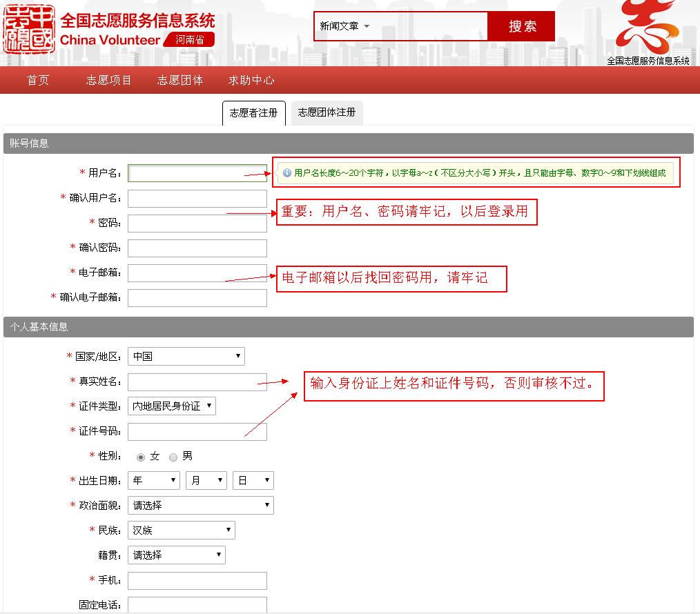Open the 月 birth month dropdown

click(x=206, y=481)
